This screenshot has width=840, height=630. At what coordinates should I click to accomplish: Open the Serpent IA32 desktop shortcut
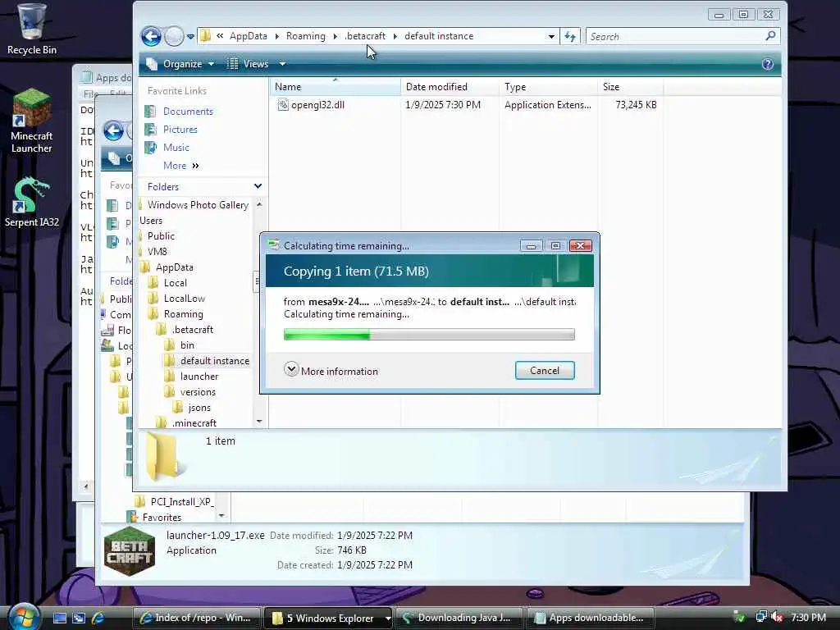[32, 203]
